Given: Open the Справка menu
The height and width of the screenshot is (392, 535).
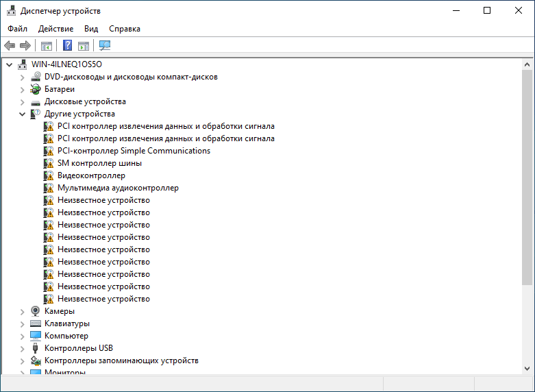Looking at the screenshot, I should coord(125,29).
